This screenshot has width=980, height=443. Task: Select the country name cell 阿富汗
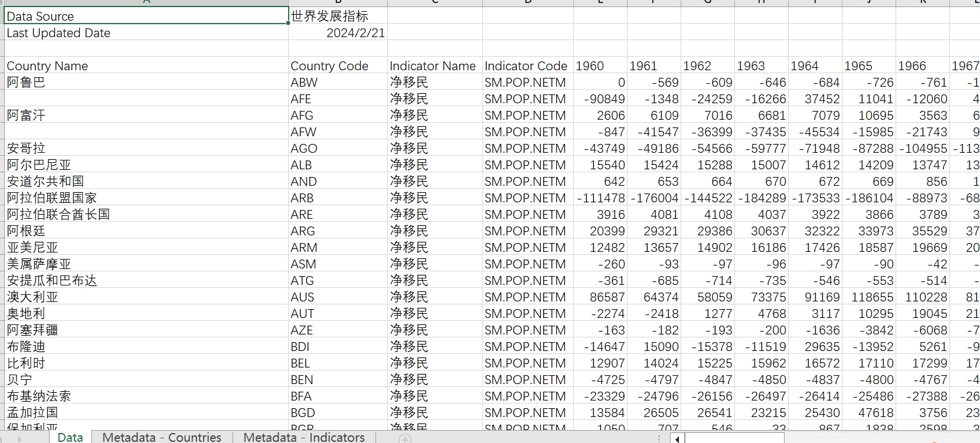146,115
